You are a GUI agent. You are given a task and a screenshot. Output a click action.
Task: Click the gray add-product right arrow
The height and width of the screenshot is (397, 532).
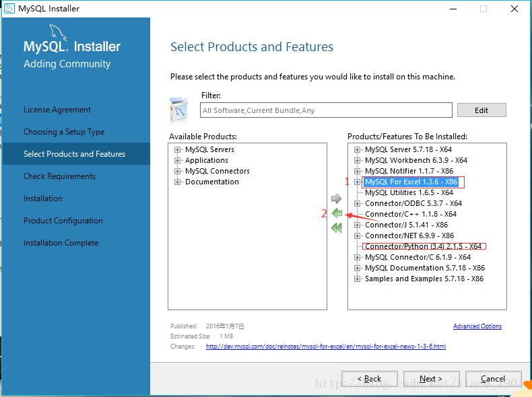click(x=337, y=199)
